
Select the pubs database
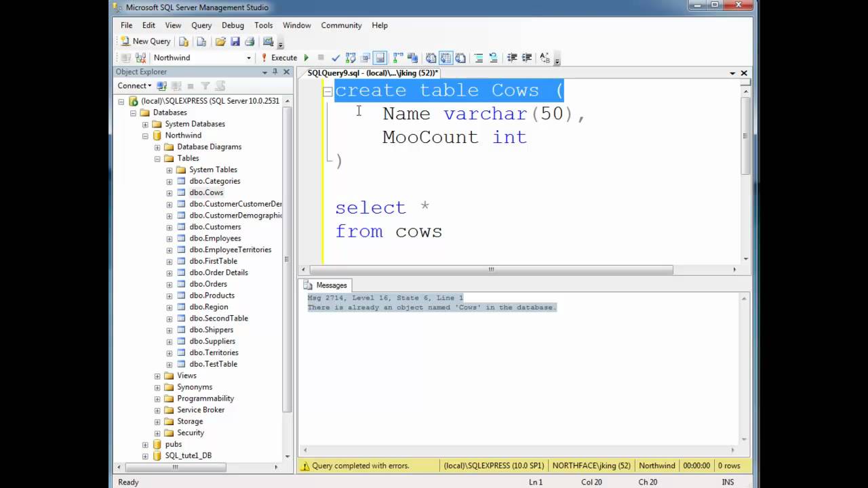pos(173,444)
